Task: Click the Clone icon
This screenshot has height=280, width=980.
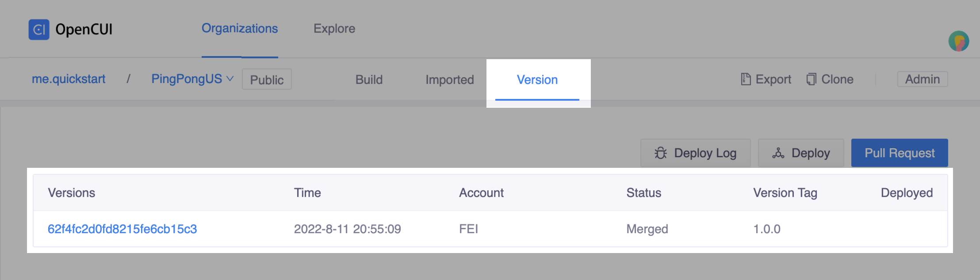Action: pos(812,79)
